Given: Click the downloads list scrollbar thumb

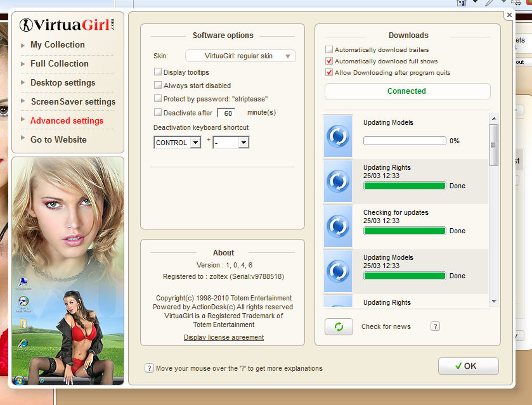Looking at the screenshot, I should [x=494, y=145].
